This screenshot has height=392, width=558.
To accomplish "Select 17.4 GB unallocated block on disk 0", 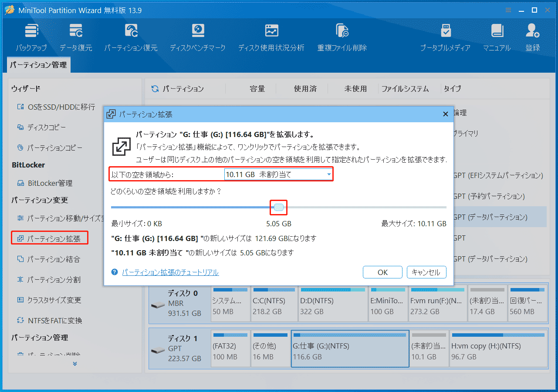I will pyautogui.click(x=487, y=303).
